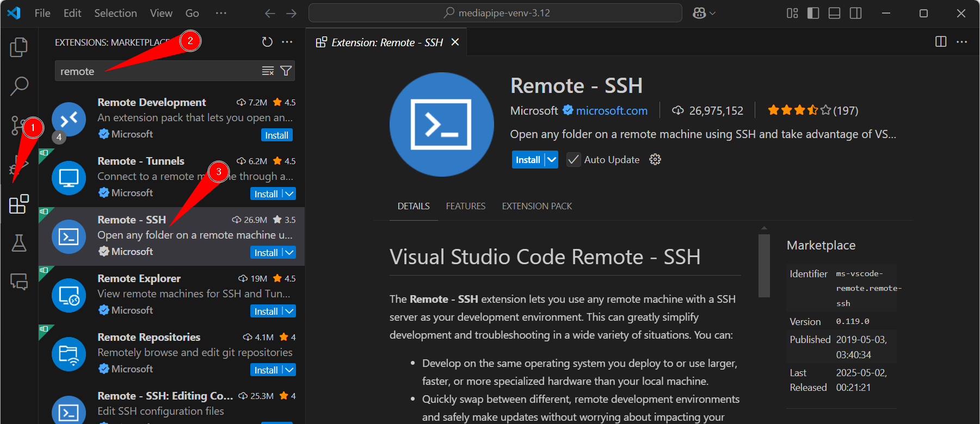Open the Explorer view in activity bar
Screen dimensions: 980x424
tap(19, 47)
